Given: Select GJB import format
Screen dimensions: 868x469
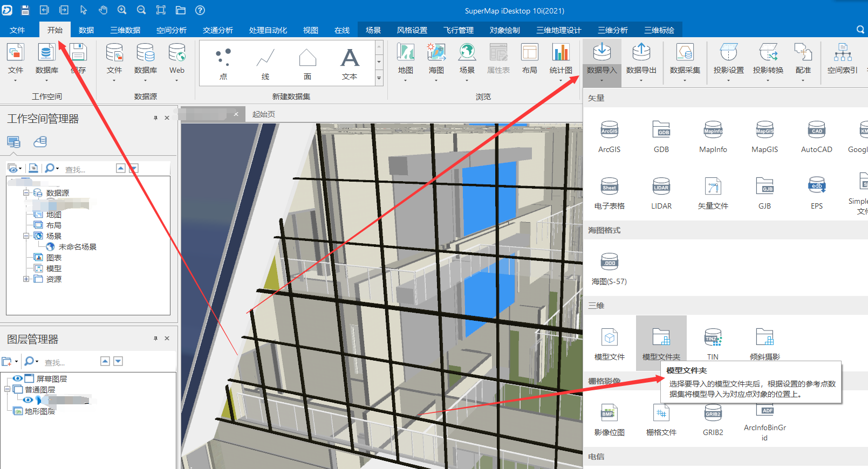Looking at the screenshot, I should (x=764, y=194).
